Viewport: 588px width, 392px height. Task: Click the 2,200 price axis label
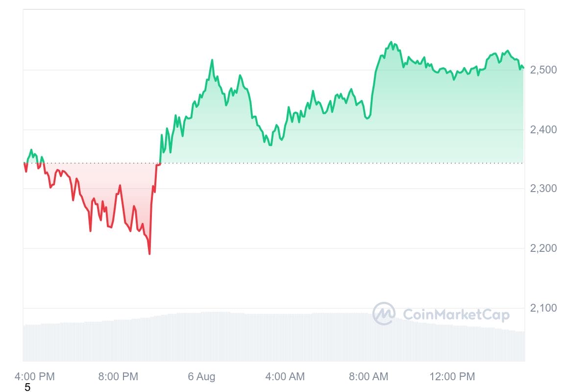tap(543, 248)
